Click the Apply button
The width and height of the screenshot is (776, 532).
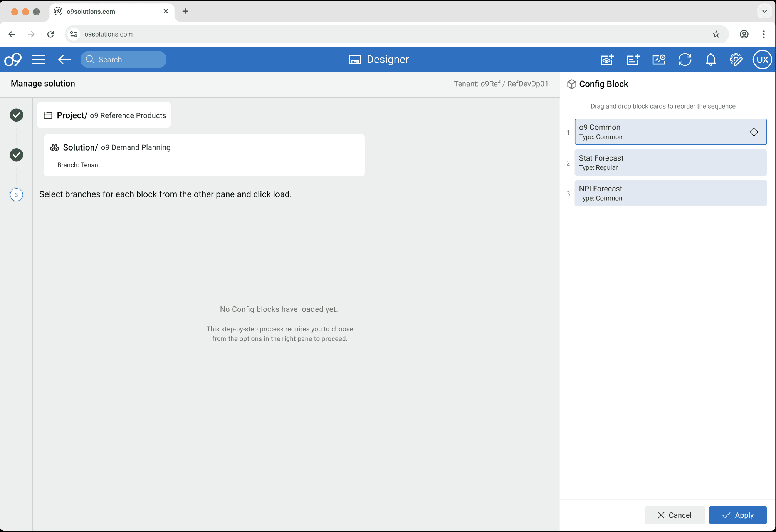(x=738, y=515)
